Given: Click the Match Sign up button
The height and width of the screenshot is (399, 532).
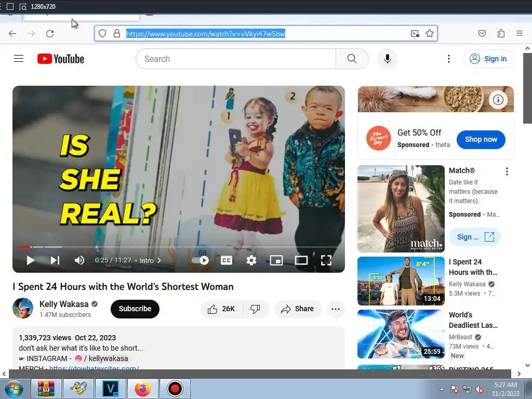Looking at the screenshot, I should click(x=475, y=237).
